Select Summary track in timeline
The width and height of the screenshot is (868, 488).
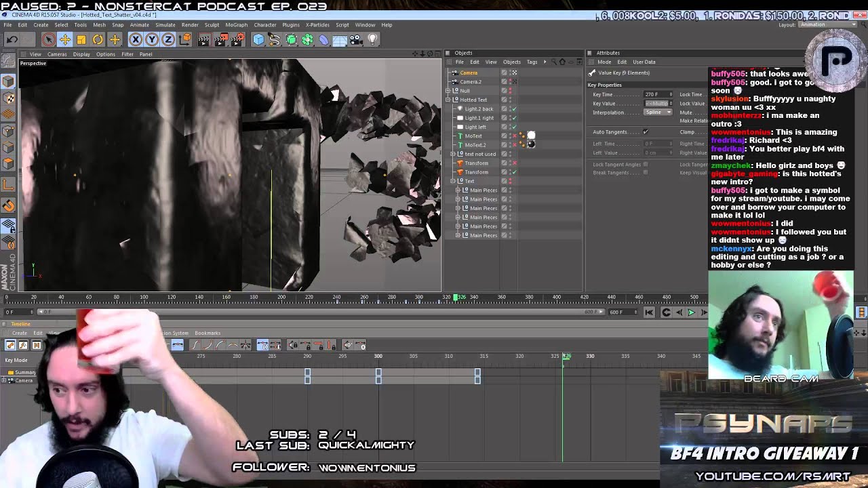[x=25, y=373]
